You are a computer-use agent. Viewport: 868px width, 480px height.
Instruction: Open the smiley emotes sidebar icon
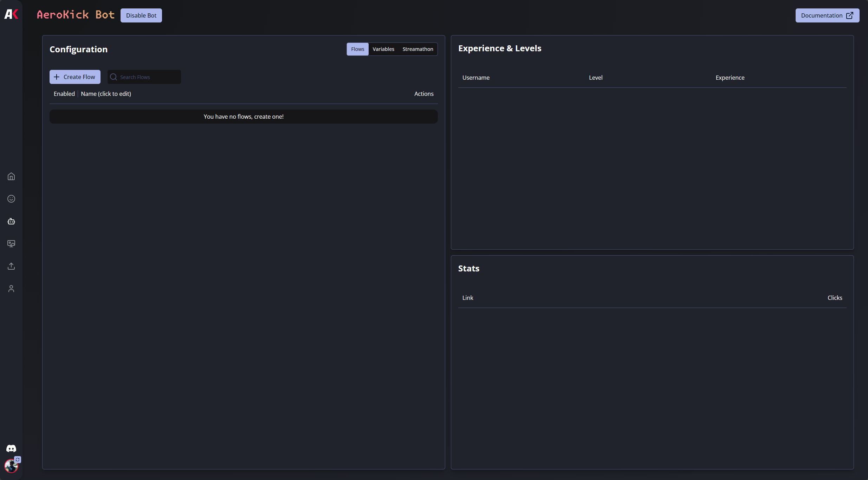pyautogui.click(x=11, y=199)
